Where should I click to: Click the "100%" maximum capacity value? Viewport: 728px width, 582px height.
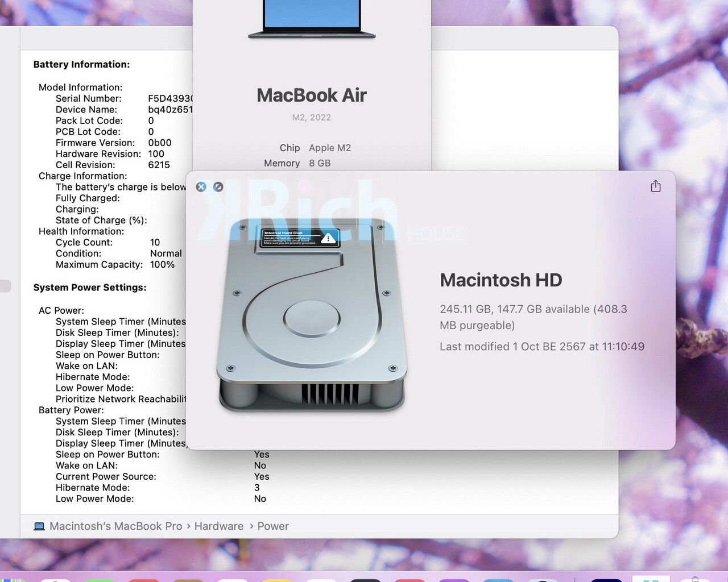[x=162, y=265]
